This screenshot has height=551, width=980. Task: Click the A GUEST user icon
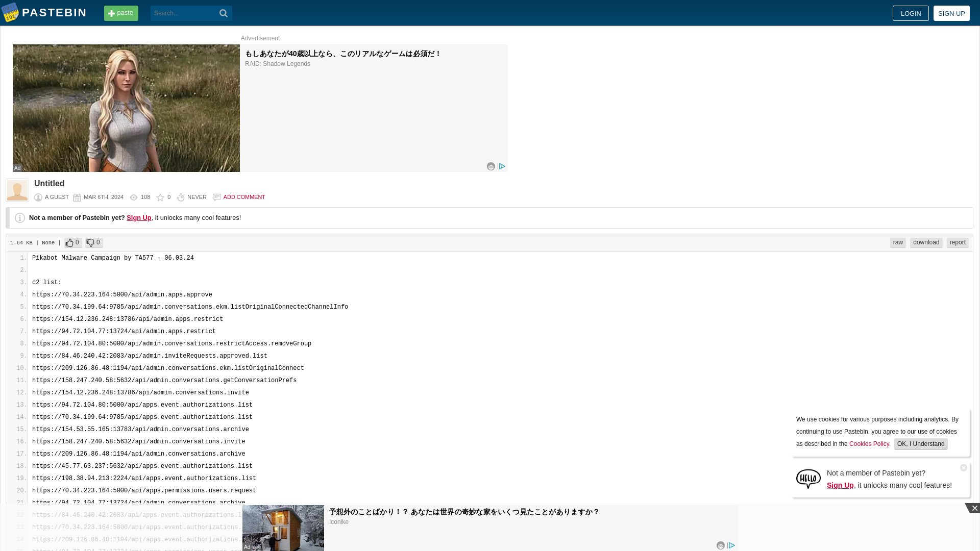38,197
